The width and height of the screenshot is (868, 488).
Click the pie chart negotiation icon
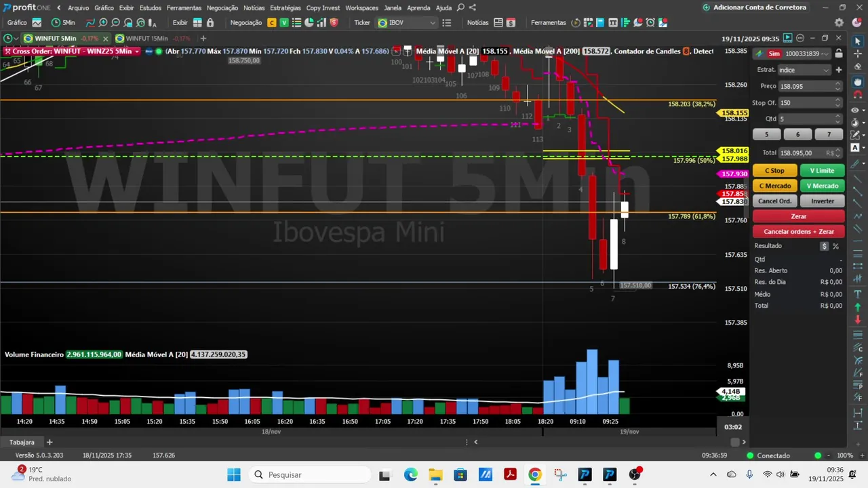coord(309,22)
